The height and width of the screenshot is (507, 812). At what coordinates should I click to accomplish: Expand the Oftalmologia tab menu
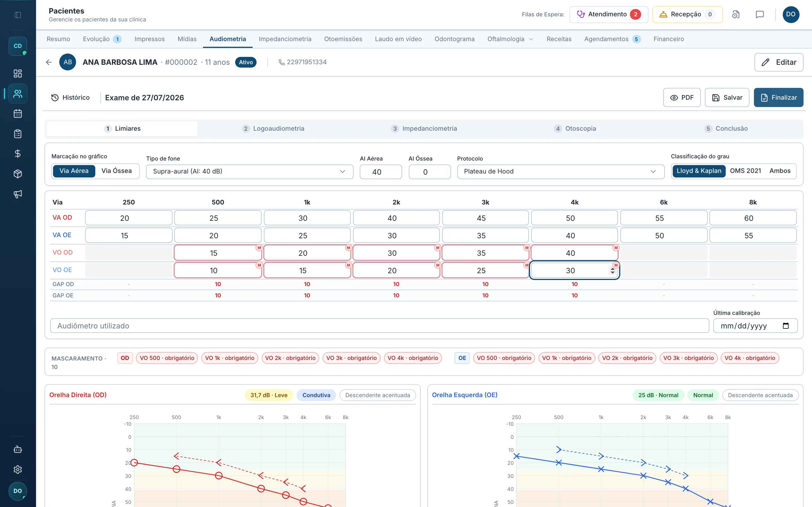(510, 39)
